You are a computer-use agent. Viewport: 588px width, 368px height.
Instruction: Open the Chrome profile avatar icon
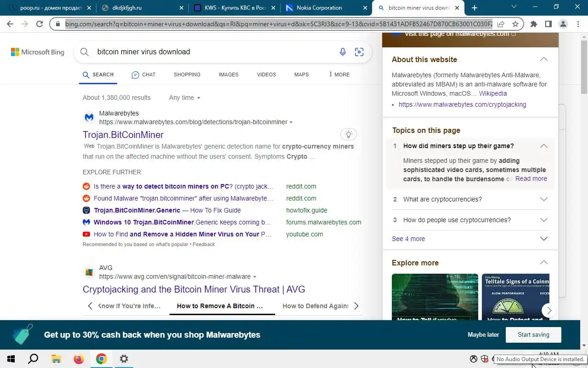click(x=563, y=24)
